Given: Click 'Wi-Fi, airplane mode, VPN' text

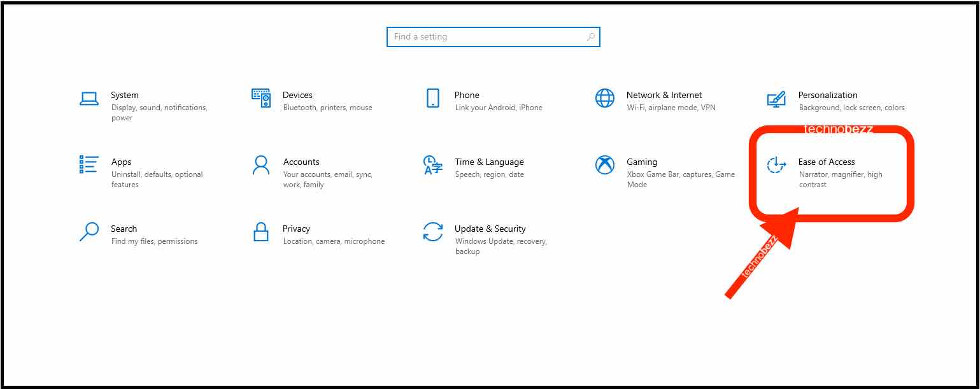Looking at the screenshot, I should [x=671, y=108].
